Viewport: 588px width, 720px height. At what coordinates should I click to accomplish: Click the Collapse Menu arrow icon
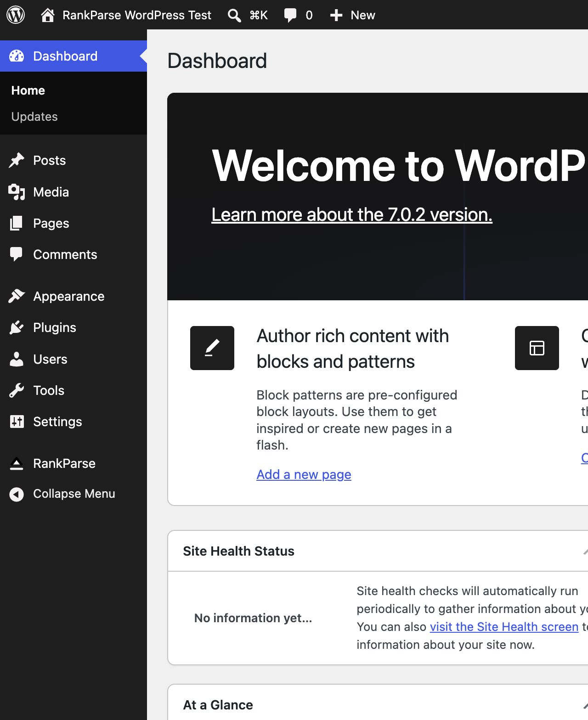click(17, 494)
